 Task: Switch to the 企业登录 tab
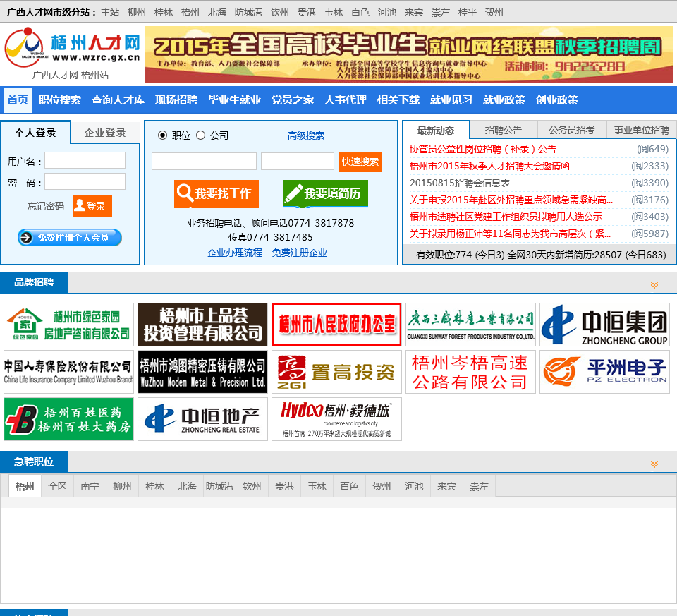point(105,133)
